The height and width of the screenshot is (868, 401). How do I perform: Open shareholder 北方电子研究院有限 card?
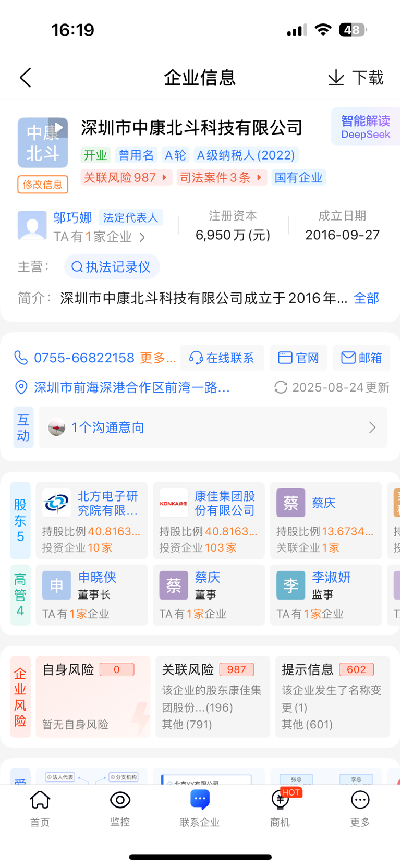(x=92, y=520)
